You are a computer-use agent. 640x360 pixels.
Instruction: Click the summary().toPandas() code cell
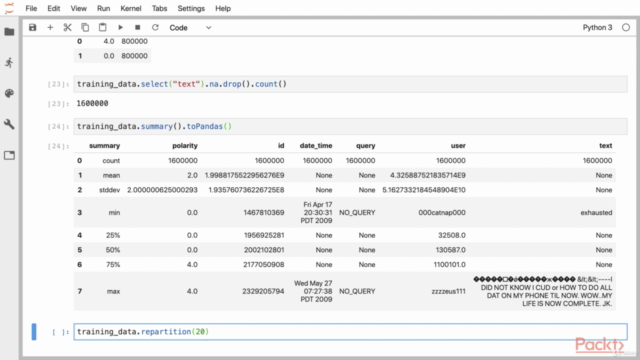pyautogui.click(x=350, y=126)
